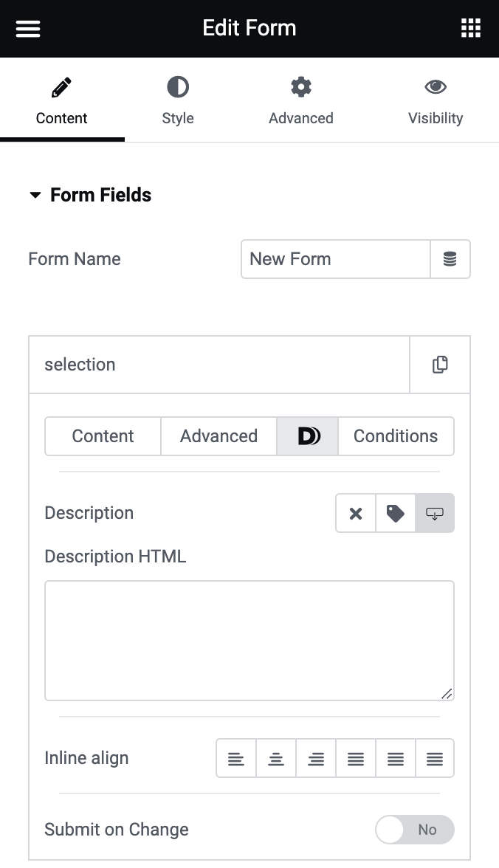Open the Visibility tab
This screenshot has width=499, height=868.
tap(436, 100)
